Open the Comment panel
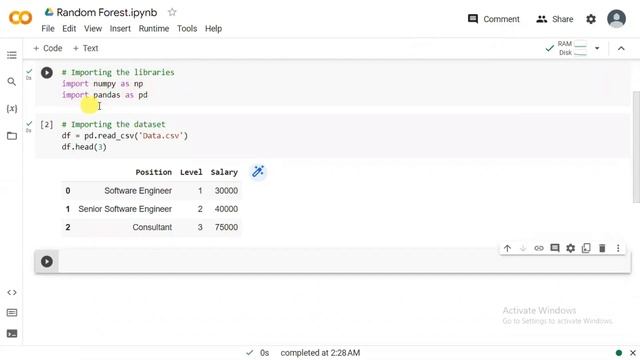 pos(493,19)
